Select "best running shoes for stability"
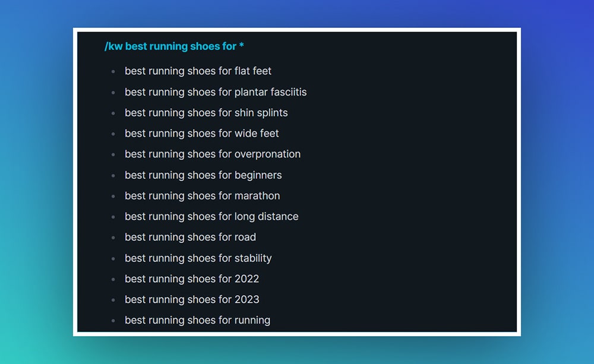The image size is (594, 364). pos(198,258)
